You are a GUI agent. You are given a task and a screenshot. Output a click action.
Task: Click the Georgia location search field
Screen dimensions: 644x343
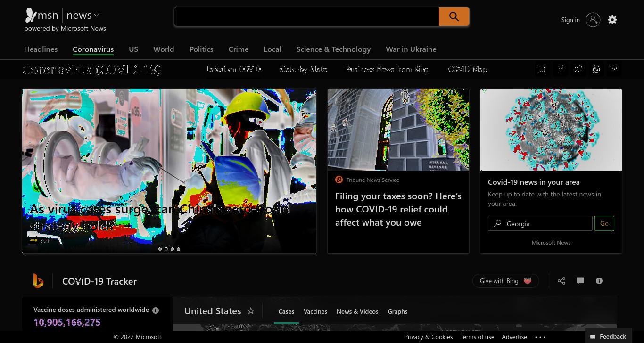(x=540, y=223)
